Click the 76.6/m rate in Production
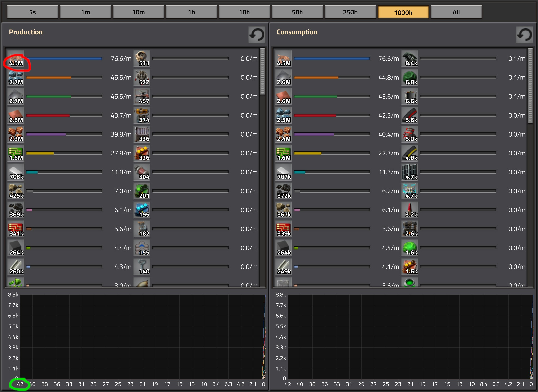The width and height of the screenshot is (538, 392). 121,59
